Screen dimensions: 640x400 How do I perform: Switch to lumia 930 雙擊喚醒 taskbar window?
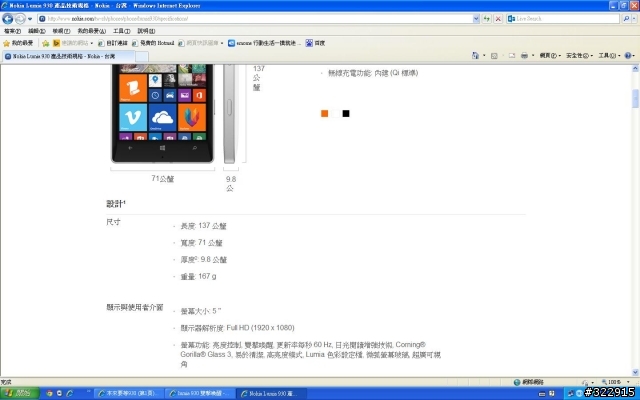coord(200,393)
